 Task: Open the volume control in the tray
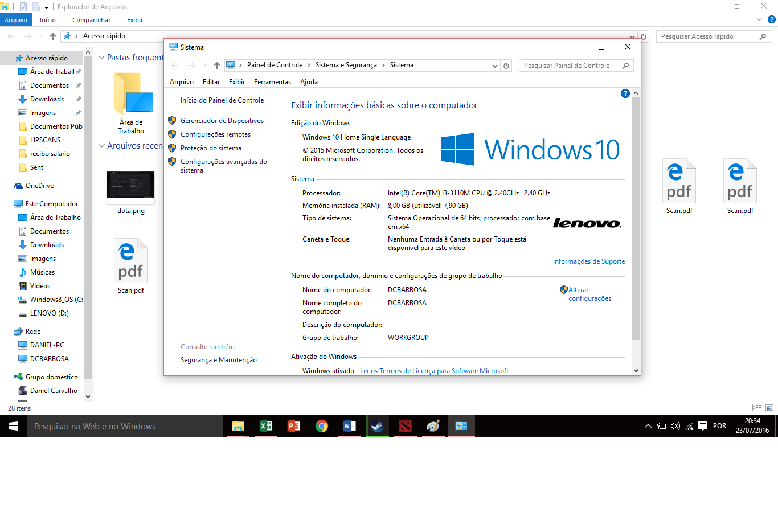point(675,426)
